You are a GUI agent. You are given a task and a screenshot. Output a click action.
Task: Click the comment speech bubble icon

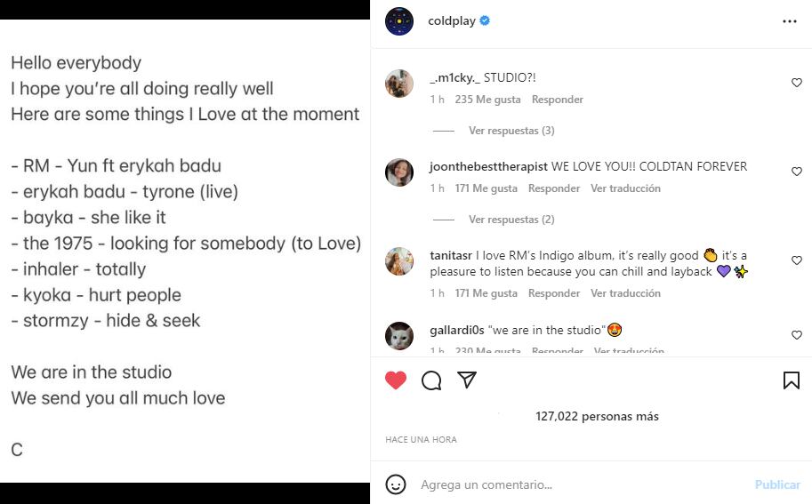tap(431, 380)
